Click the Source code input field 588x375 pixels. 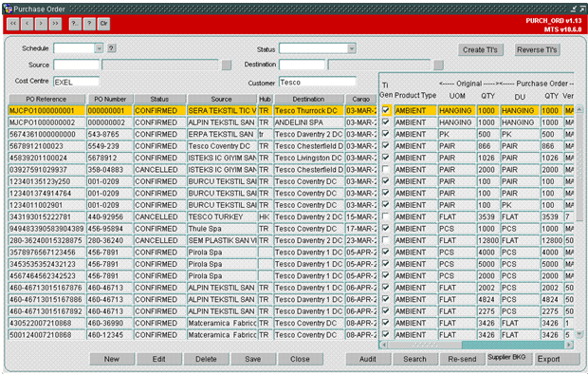coord(77,65)
